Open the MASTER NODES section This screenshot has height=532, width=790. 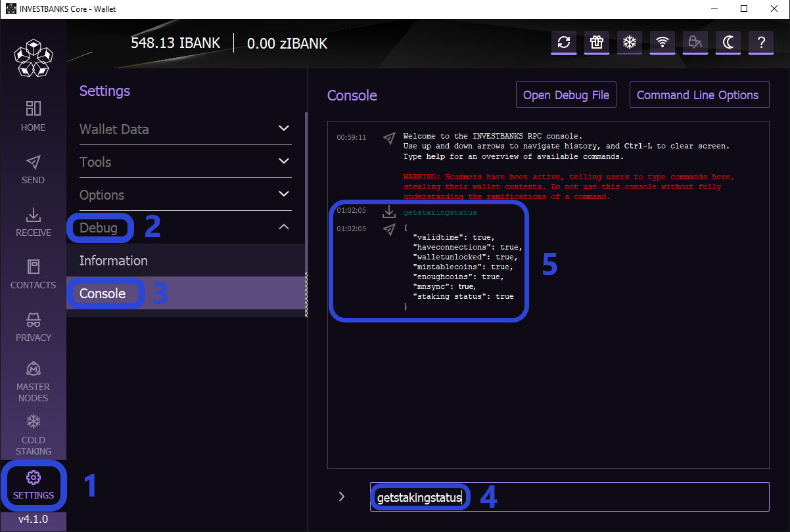(x=33, y=381)
